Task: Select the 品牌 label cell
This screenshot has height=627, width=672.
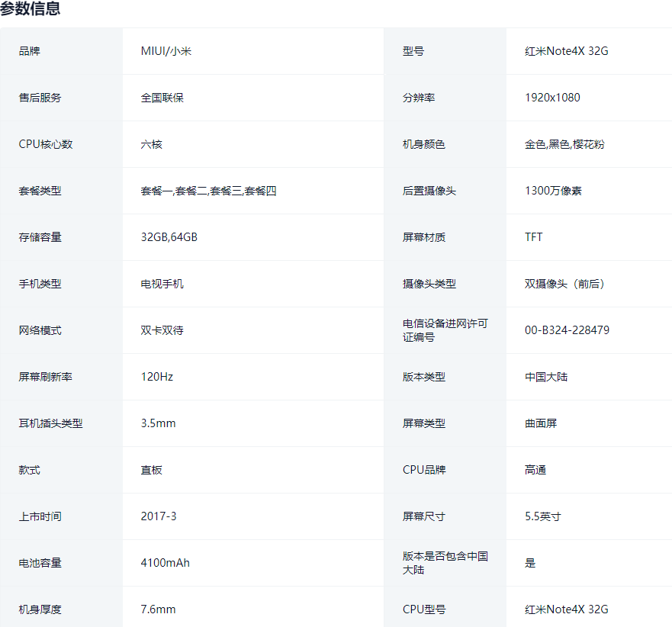Action: tap(29, 51)
